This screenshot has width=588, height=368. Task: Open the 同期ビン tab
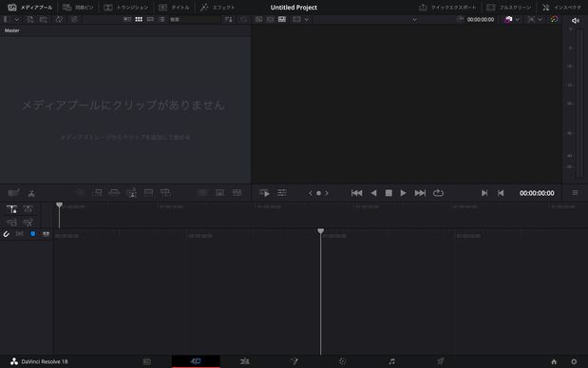(78, 8)
